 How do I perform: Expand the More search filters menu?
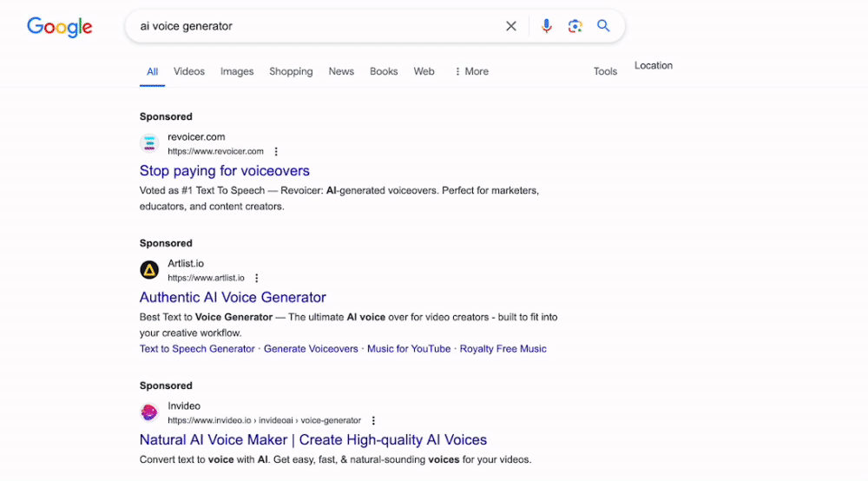[471, 71]
